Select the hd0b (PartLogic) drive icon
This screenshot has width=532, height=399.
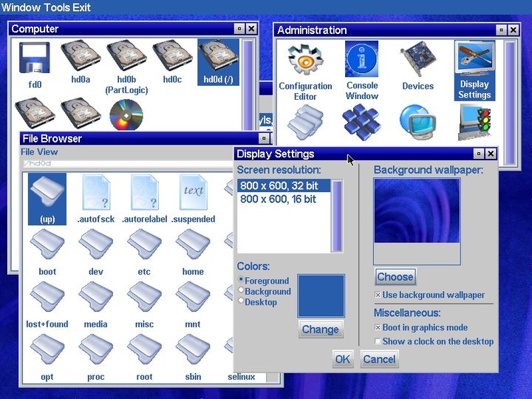tap(126, 67)
